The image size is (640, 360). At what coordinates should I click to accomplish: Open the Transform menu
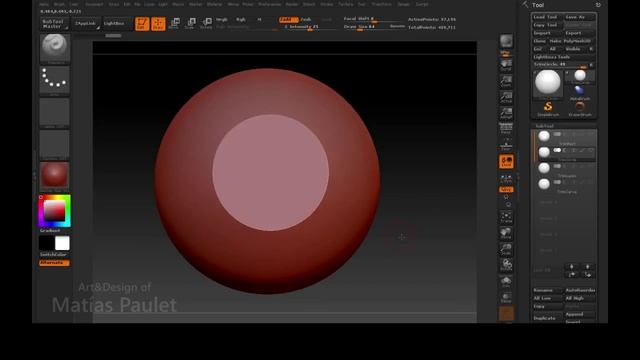pyautogui.click(x=381, y=4)
